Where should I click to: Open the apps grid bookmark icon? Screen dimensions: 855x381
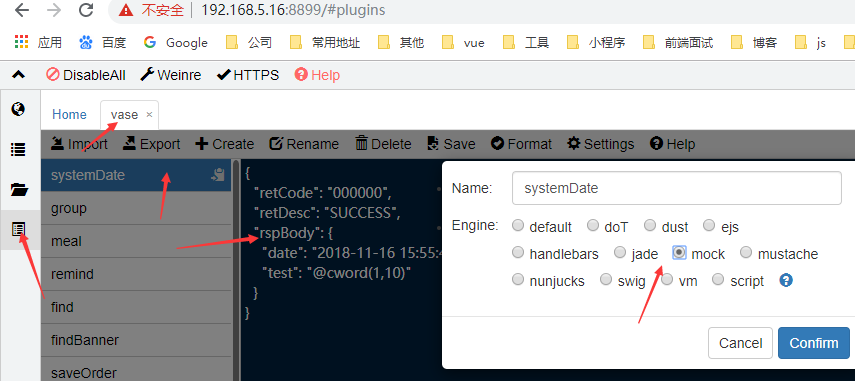(x=21, y=42)
